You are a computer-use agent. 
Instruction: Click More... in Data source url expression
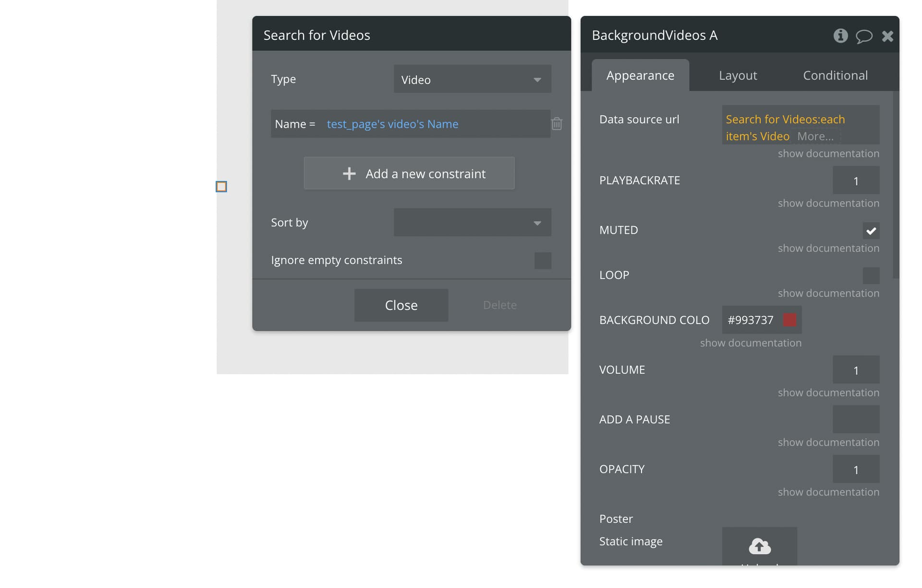(x=815, y=136)
